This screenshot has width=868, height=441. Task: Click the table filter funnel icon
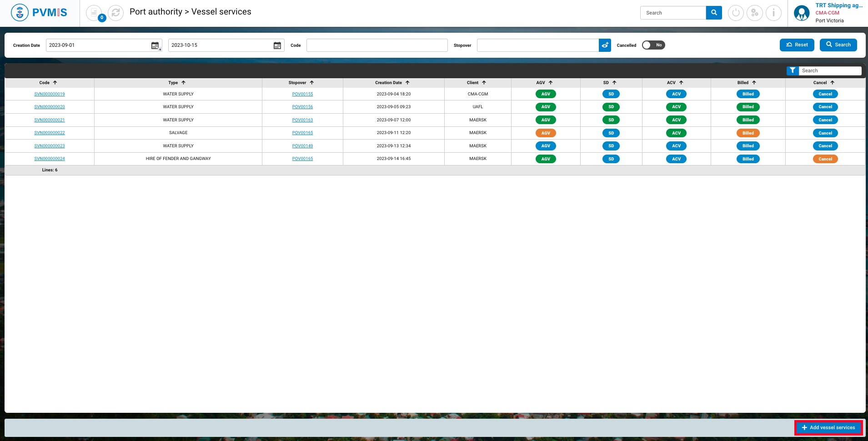[793, 70]
